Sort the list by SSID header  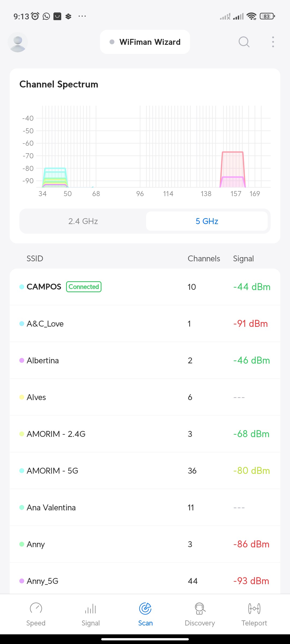35,259
